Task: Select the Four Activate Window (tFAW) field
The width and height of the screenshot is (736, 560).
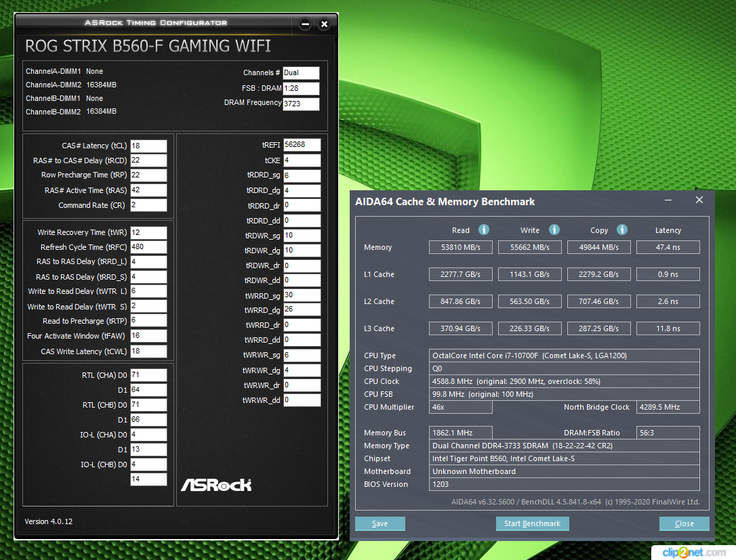Action: pyautogui.click(x=148, y=336)
